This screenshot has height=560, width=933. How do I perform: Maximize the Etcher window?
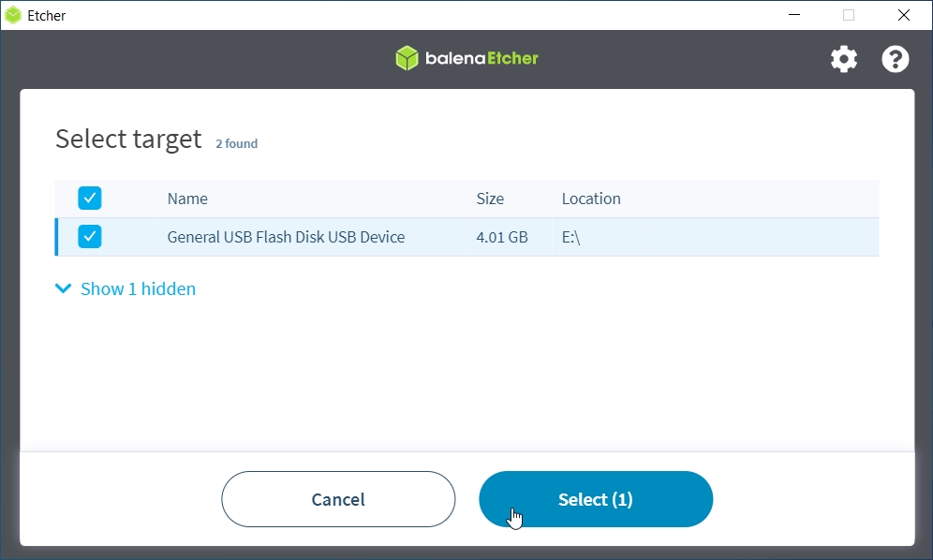click(x=849, y=15)
